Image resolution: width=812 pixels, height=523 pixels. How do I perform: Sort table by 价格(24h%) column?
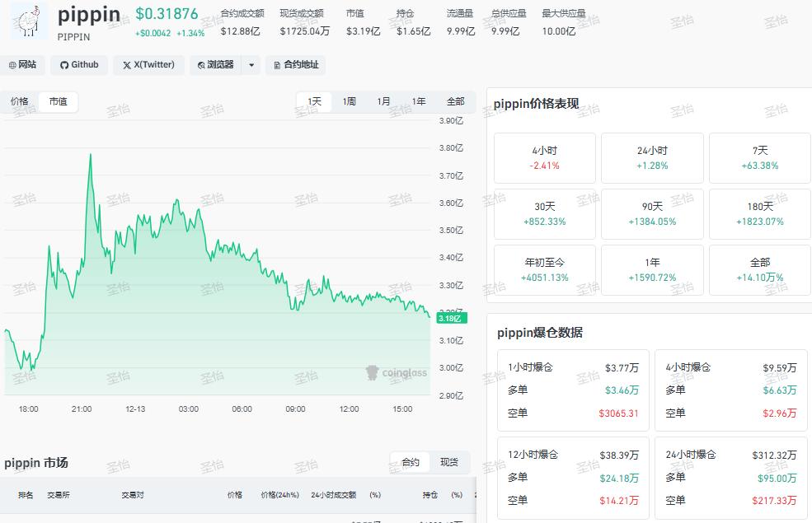pos(280,495)
